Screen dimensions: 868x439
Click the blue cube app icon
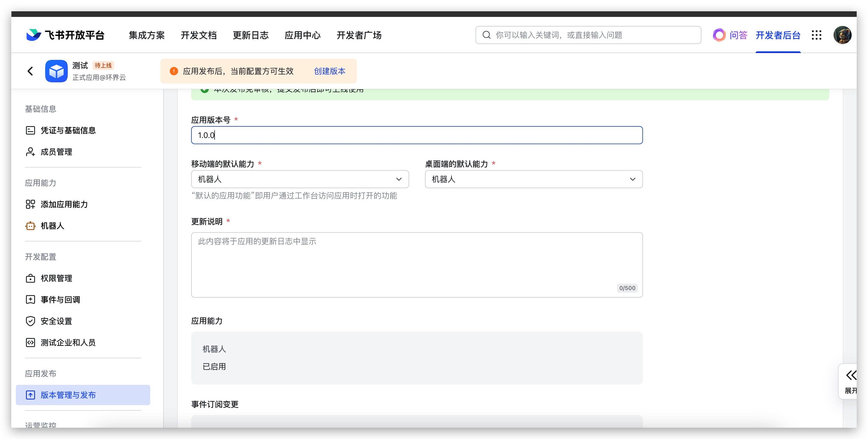click(x=56, y=71)
